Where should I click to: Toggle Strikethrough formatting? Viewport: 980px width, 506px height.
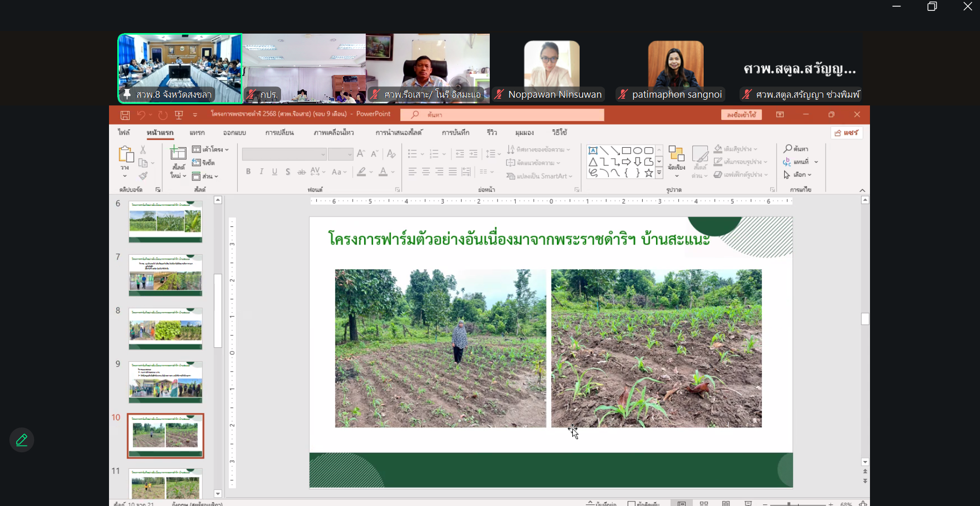tap(302, 172)
